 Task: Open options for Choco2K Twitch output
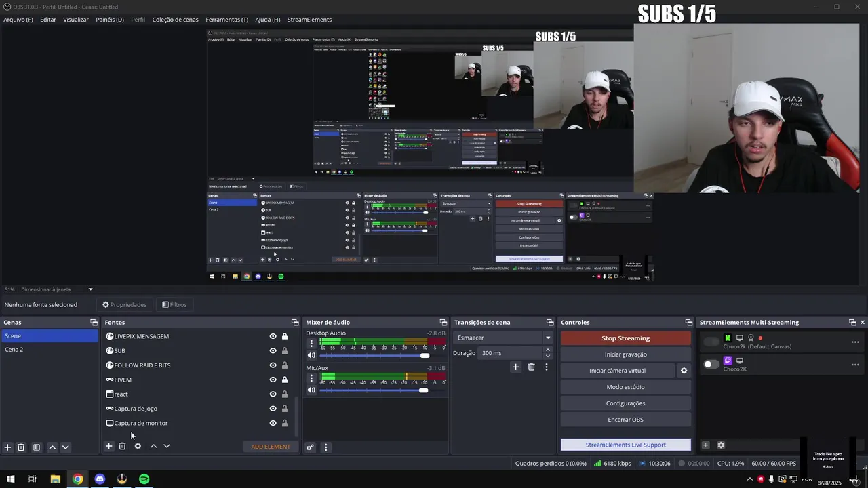pyautogui.click(x=855, y=365)
